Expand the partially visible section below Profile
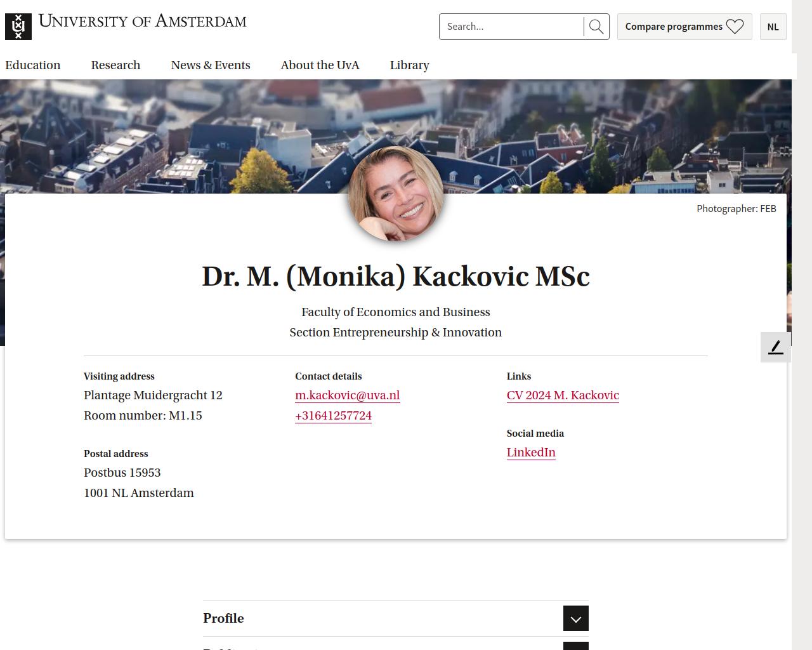The image size is (812, 650). (575, 646)
